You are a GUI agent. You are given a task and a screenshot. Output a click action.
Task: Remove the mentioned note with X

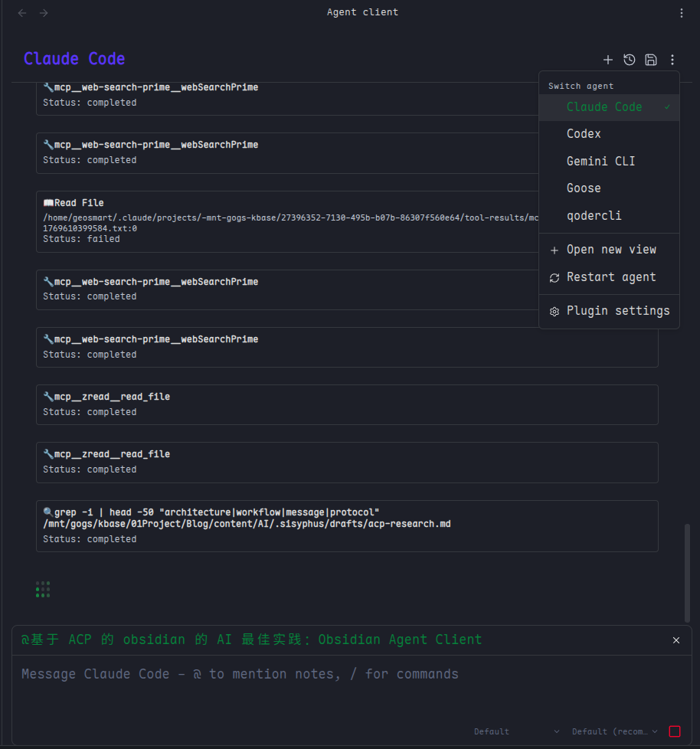click(676, 640)
